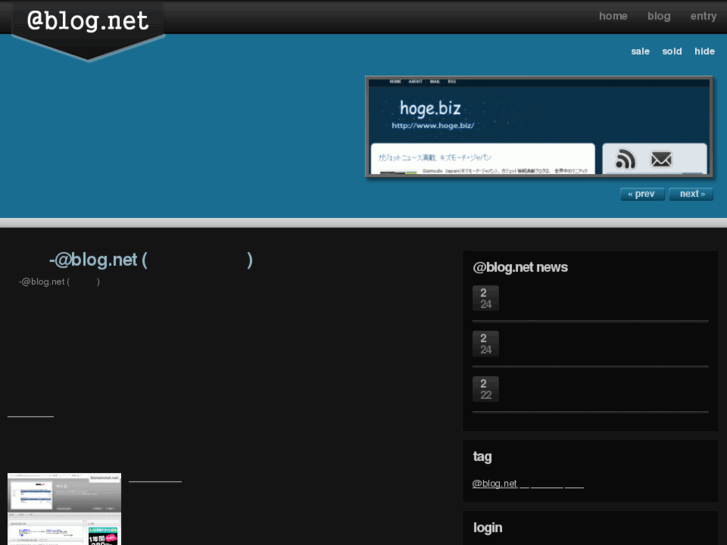
Task: Select the sale filter tab
Action: coord(640,51)
